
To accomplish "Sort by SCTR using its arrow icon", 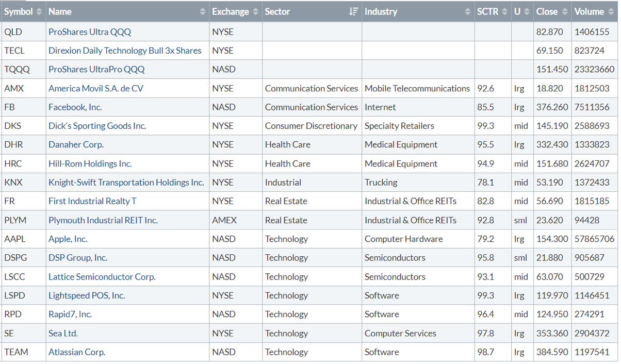I will click(504, 12).
